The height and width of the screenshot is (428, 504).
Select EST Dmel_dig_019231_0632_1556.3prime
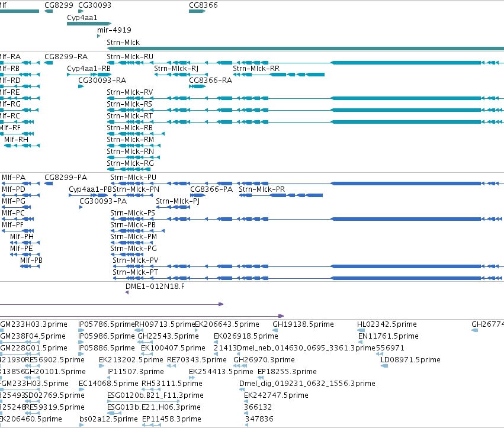point(307,384)
